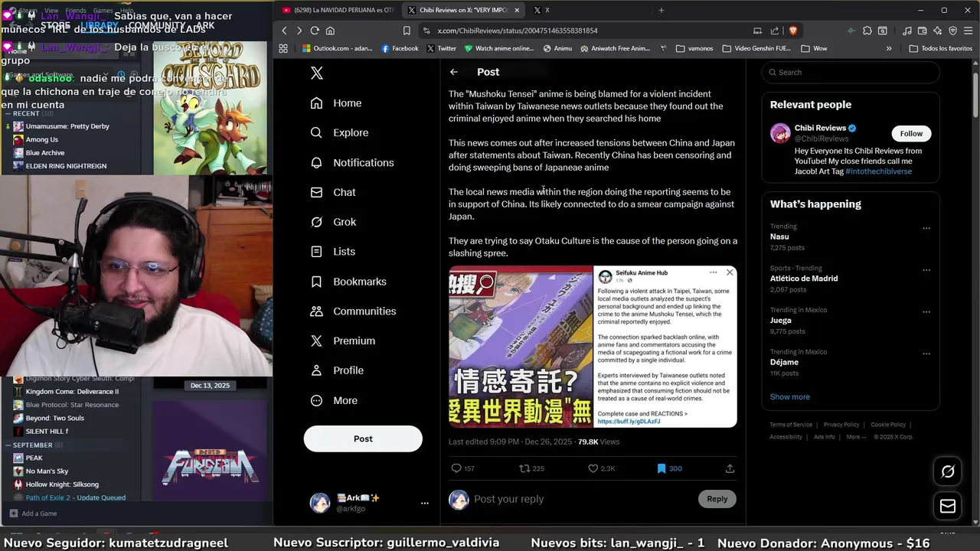Click the Post your reply text box
Viewport: 980px width, 551px height.
click(x=582, y=499)
